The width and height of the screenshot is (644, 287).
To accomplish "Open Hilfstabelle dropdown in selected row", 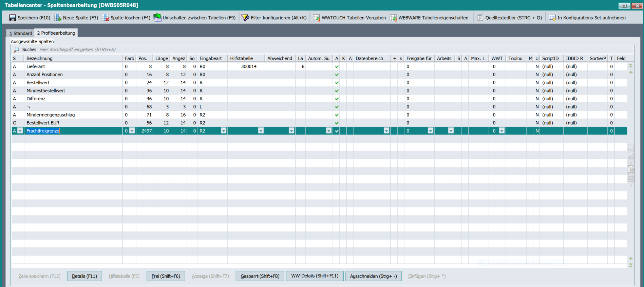I will click(x=261, y=131).
